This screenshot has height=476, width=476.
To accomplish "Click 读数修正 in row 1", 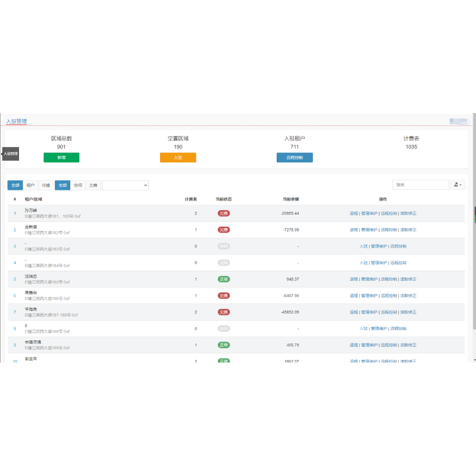I will pos(408,214).
